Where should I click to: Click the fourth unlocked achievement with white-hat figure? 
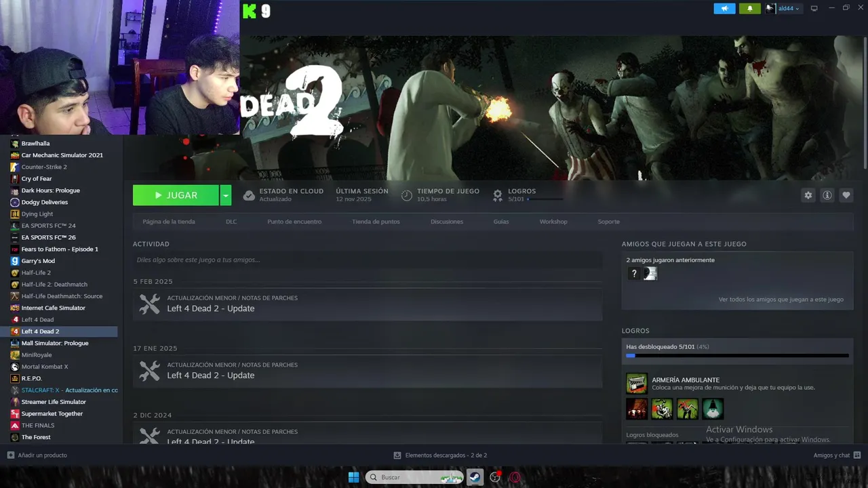pos(713,409)
